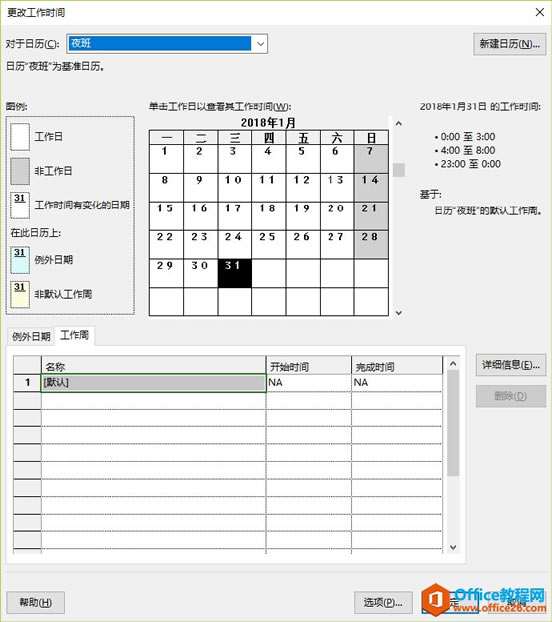Click the 开始时间 column header
Viewport: 552px width, 622px height.
(309, 366)
